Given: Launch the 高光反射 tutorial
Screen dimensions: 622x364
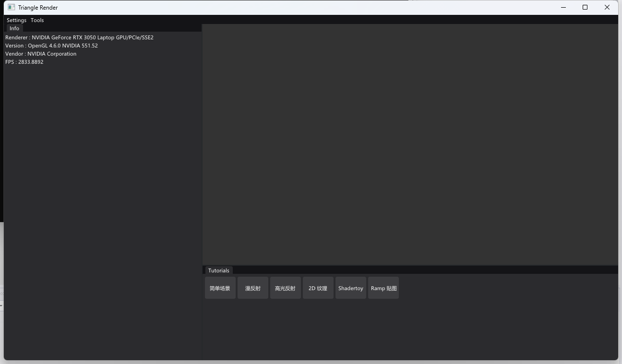Looking at the screenshot, I should (x=286, y=288).
